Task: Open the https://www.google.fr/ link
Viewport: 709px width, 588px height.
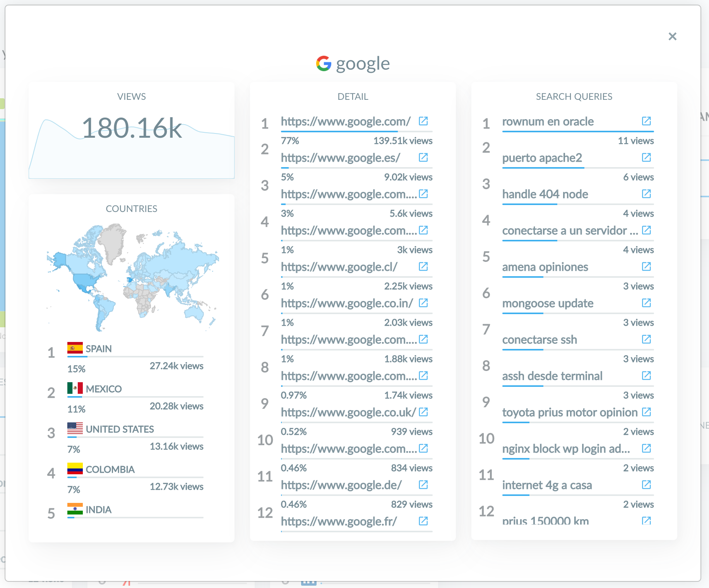Action: click(339, 521)
